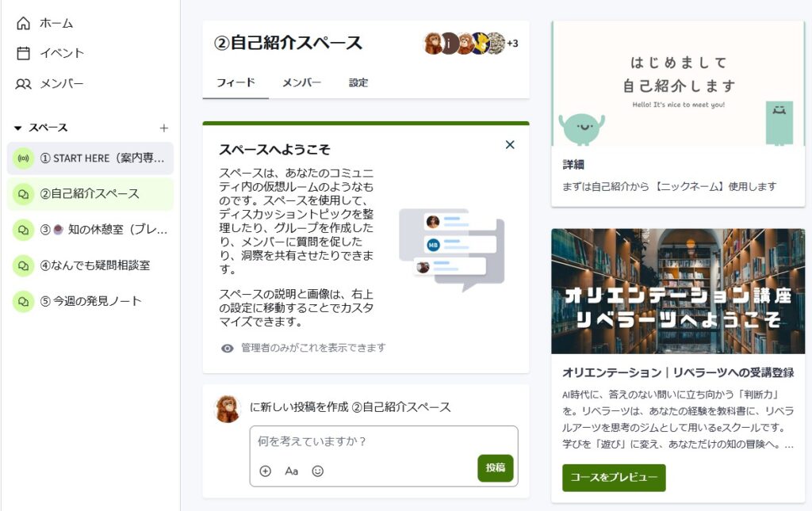Screen dimensions: 812x511
Task: Select the フィード tab
Action: point(236,82)
